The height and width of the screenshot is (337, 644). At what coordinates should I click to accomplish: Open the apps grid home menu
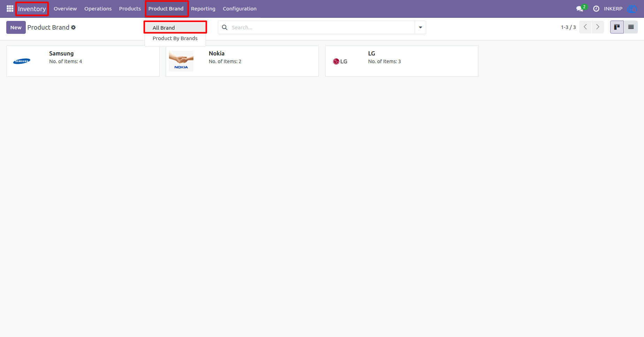(x=10, y=9)
